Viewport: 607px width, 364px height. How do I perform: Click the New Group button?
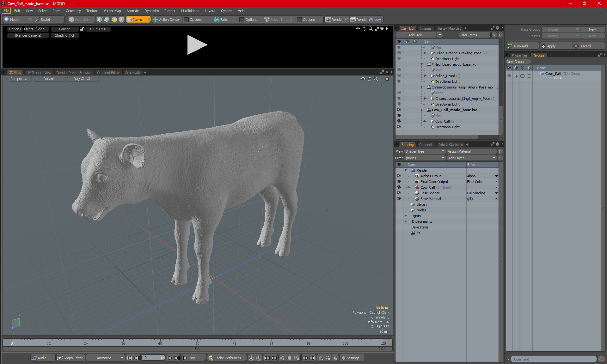pos(518,62)
